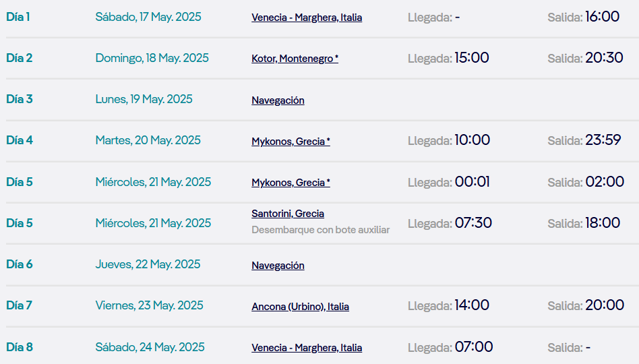Click the departure time 23:59
Viewport: 639px width, 364px height.
click(x=603, y=140)
